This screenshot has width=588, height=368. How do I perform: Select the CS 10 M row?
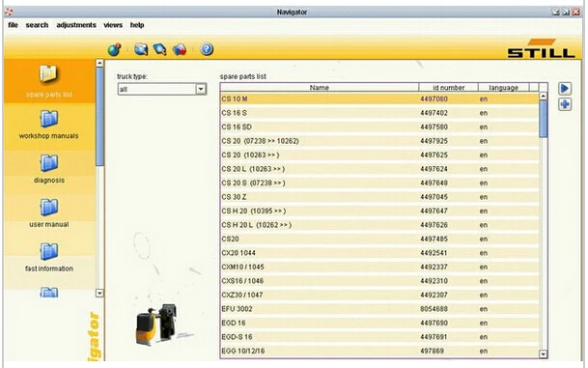tap(379, 99)
